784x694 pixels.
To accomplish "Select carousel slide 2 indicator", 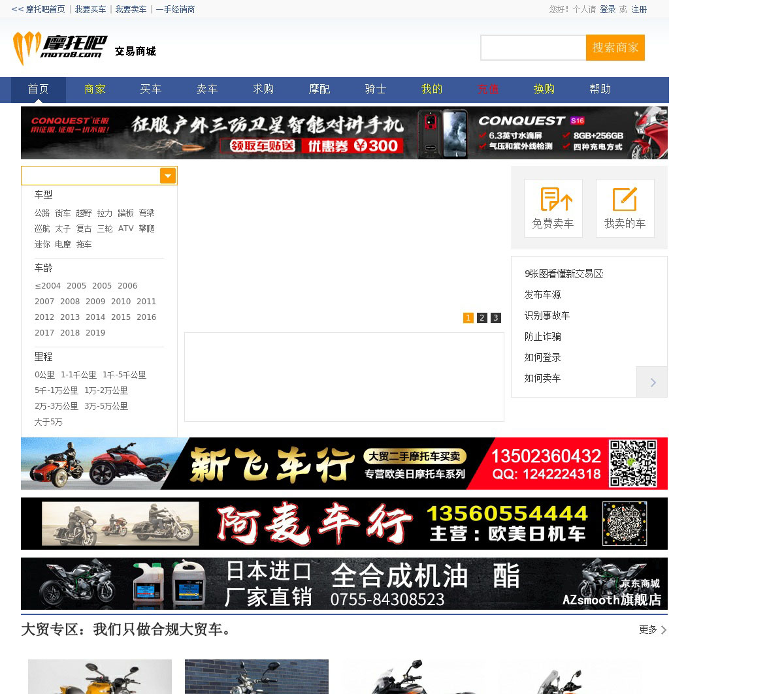I will 482,318.
